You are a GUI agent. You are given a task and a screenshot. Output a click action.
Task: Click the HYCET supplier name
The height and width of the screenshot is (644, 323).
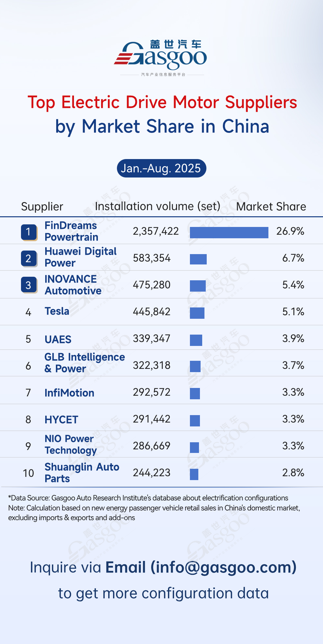[61, 420]
